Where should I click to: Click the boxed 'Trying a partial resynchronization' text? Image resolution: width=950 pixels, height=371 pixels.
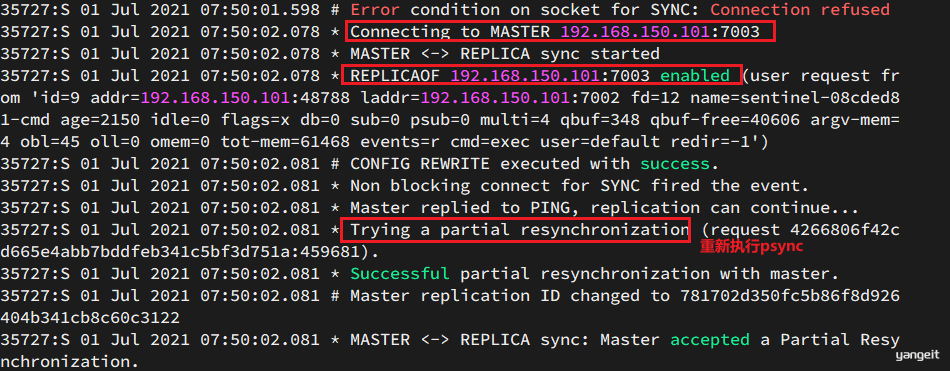(x=517, y=230)
